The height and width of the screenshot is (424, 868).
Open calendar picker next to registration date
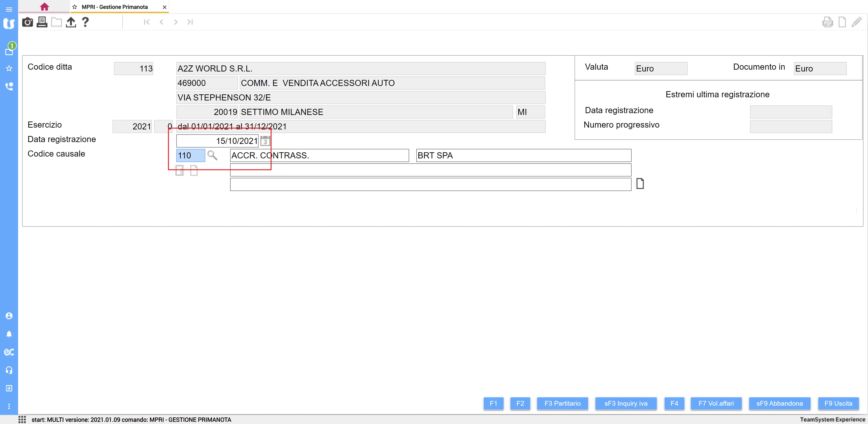[x=265, y=141]
